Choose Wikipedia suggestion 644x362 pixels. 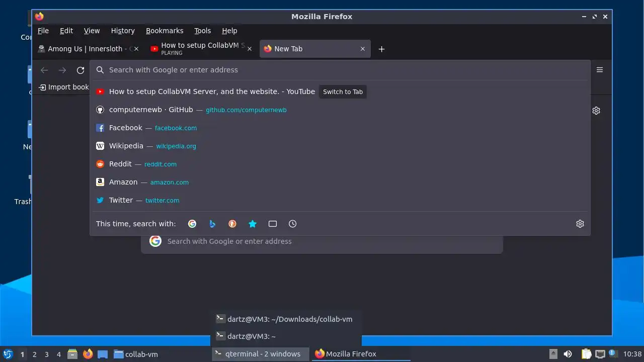340,146
